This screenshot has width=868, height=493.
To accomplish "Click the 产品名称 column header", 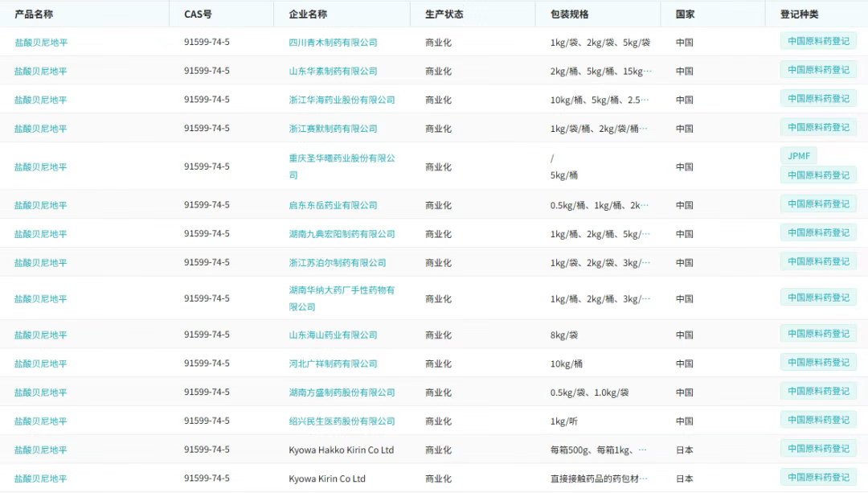I will 34,14.
